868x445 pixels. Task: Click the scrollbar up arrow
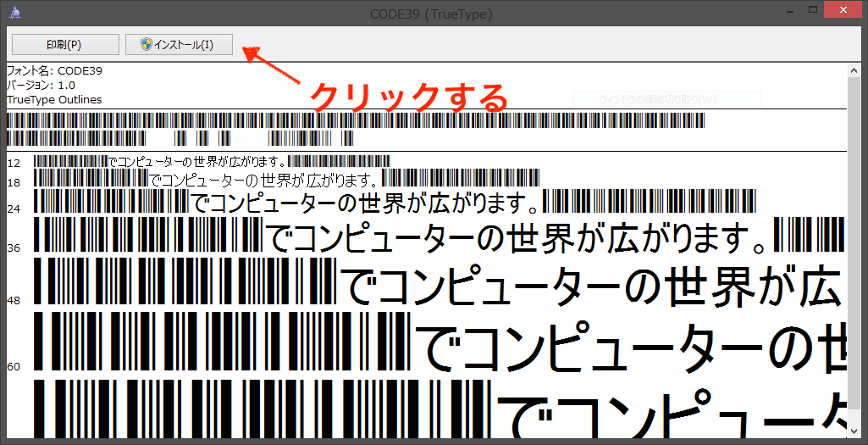pos(855,70)
